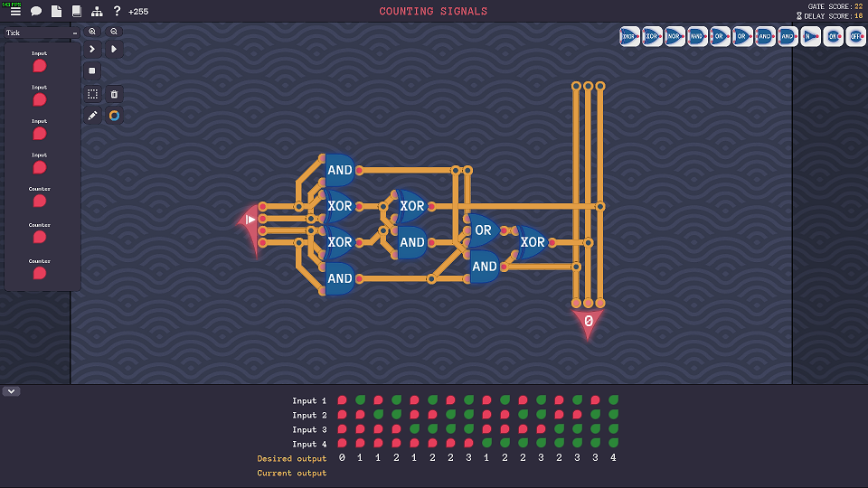Select the NOT gate component
Screen dimensions: 868x488
810,37
